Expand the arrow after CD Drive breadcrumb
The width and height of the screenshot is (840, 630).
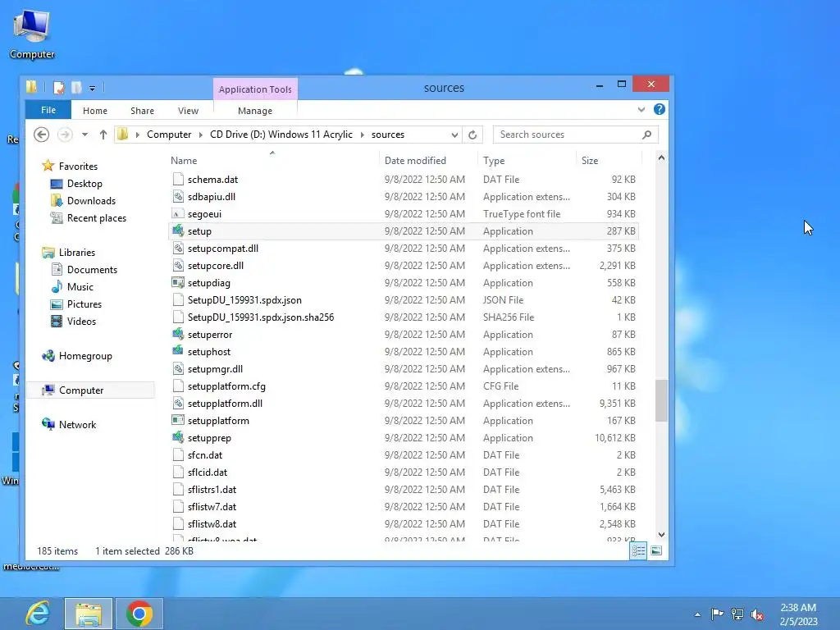pyautogui.click(x=362, y=135)
